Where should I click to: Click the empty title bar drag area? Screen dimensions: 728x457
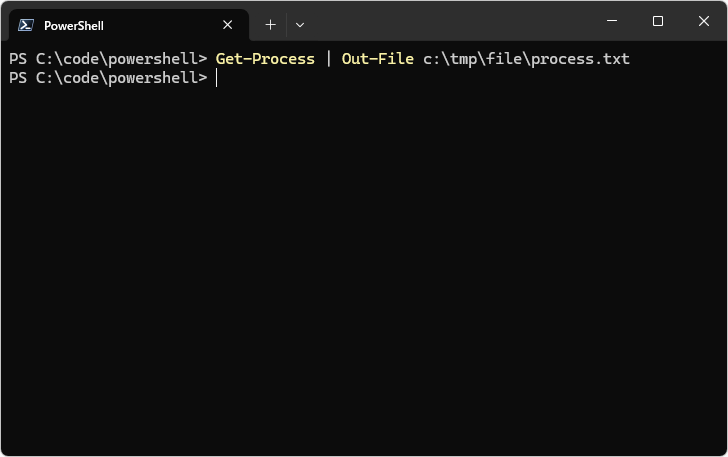(450, 22)
